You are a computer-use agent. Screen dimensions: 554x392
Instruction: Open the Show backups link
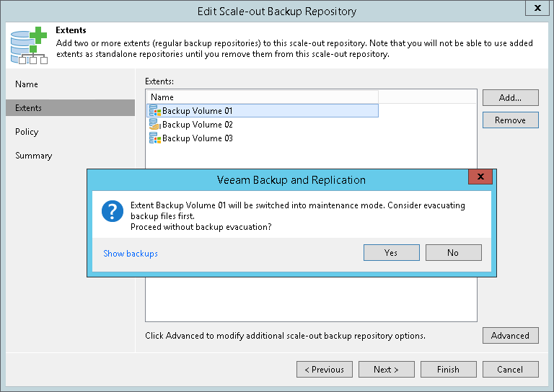point(131,254)
